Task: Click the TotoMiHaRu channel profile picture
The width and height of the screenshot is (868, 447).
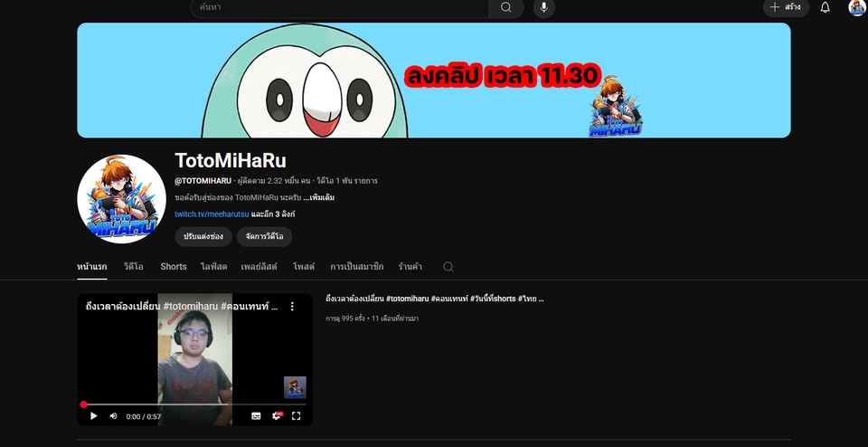Action: (121, 199)
